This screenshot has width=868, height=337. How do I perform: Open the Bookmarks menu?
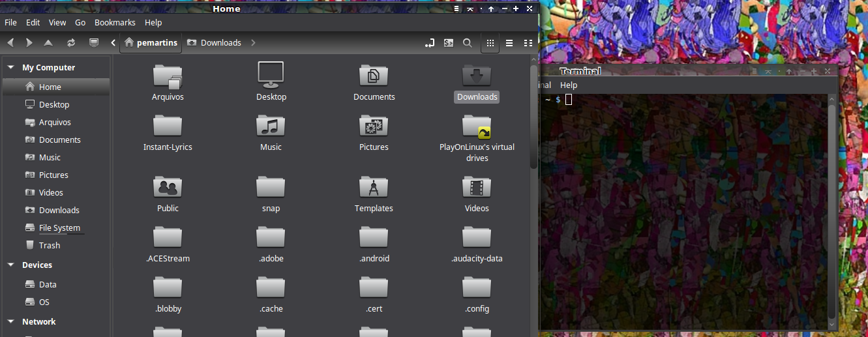click(115, 22)
